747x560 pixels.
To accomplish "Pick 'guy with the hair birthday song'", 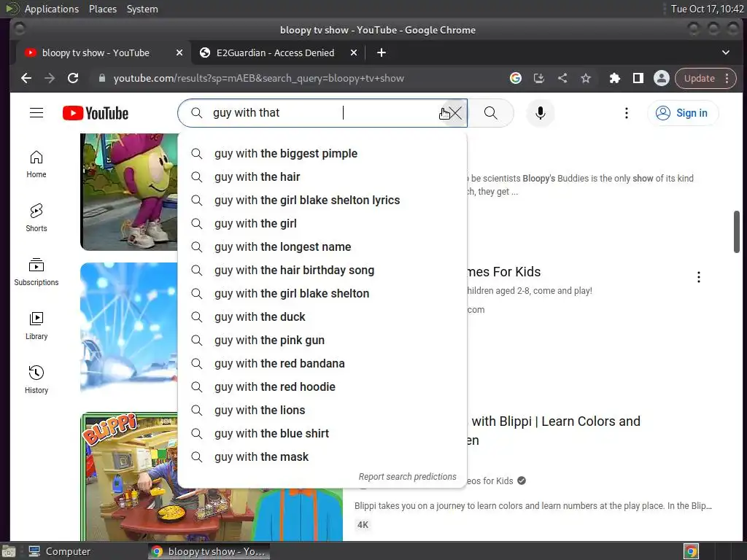I will pos(322,270).
